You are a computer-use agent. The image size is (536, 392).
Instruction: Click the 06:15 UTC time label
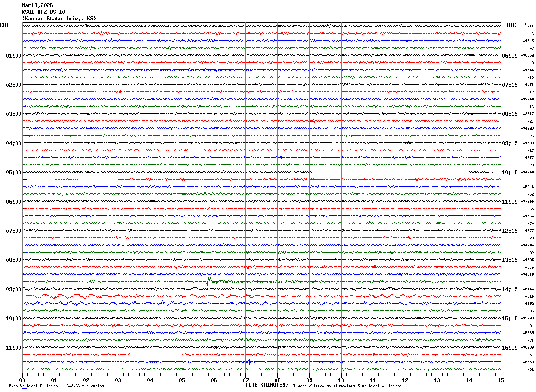point(510,56)
